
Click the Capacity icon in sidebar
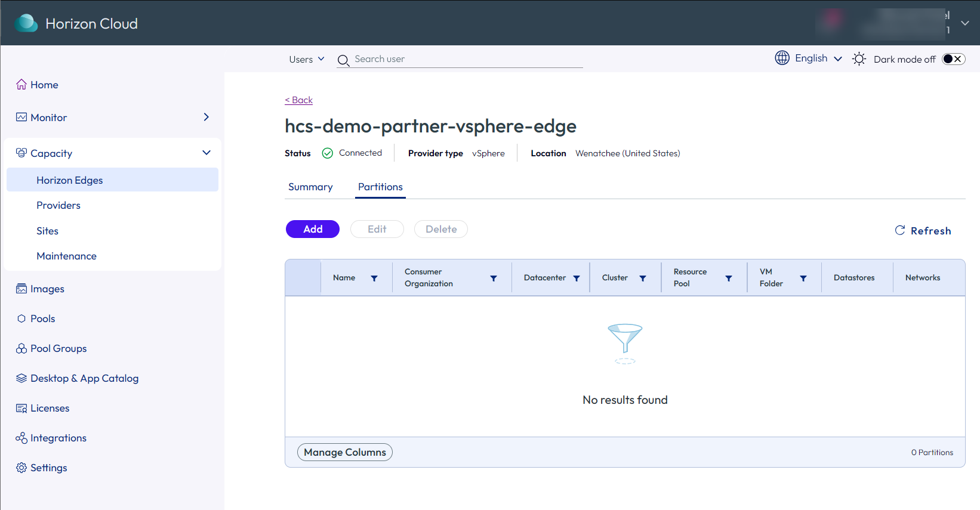[x=21, y=153]
